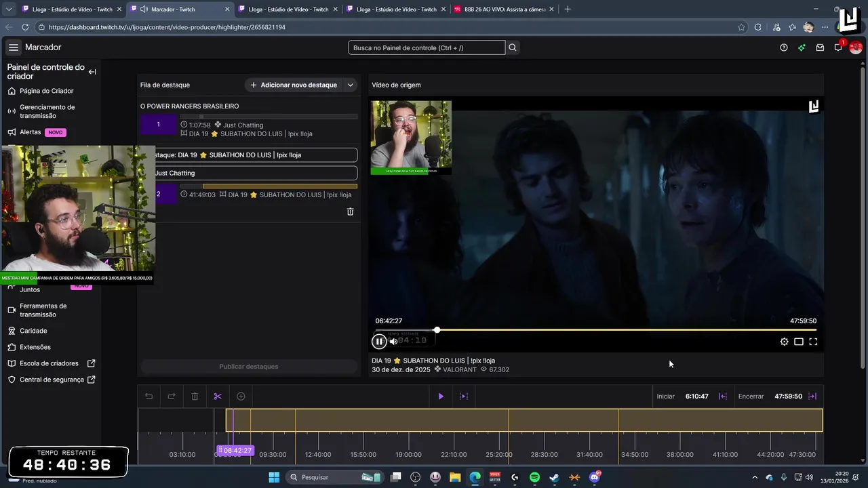868x488 pixels.
Task: Set start point with Iniciar marker icon
Action: click(723, 396)
